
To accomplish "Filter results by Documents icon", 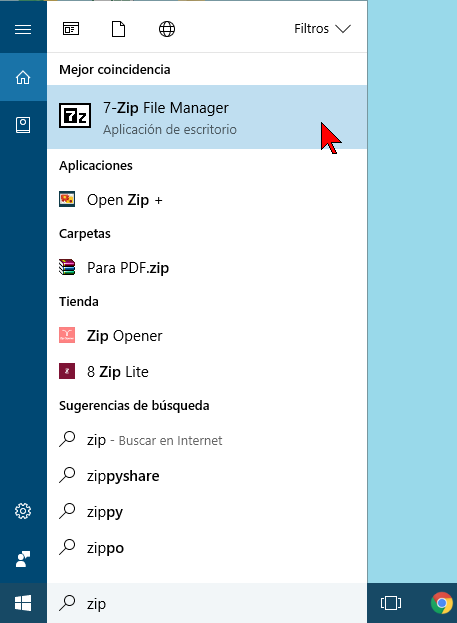I will coord(118,29).
